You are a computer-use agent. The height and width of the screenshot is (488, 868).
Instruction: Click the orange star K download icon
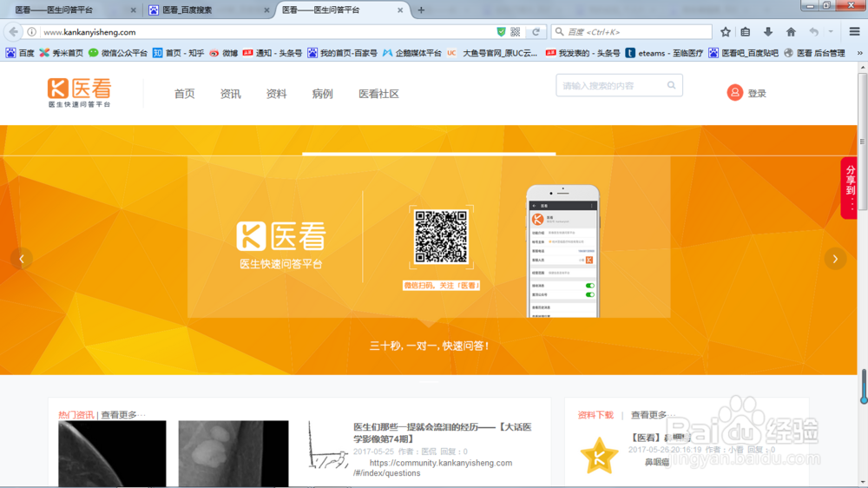click(x=599, y=456)
